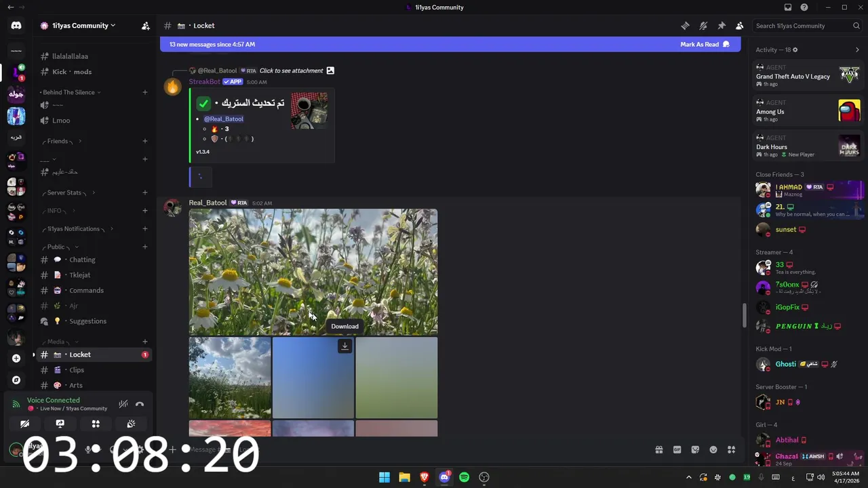Open the GIF picker
The image size is (868, 488).
click(677, 449)
